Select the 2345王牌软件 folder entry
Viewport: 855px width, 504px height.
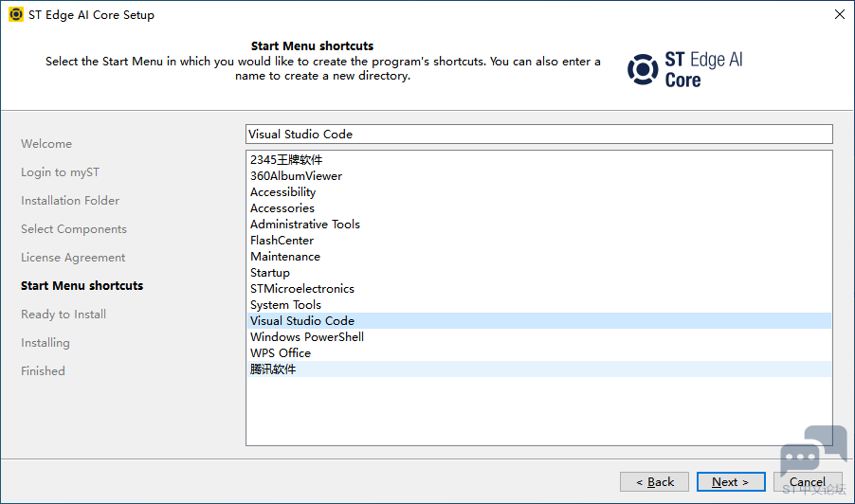coord(538,160)
